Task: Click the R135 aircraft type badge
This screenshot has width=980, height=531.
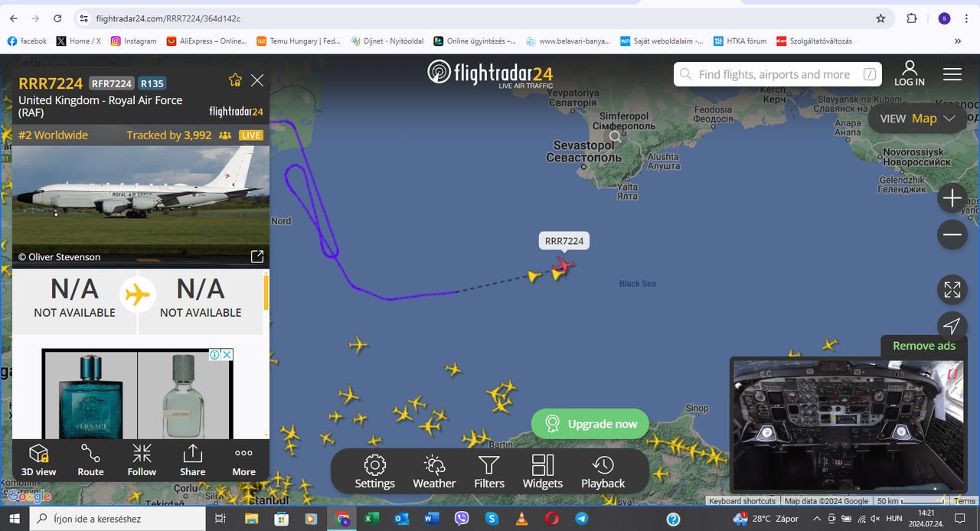Action: coord(152,83)
